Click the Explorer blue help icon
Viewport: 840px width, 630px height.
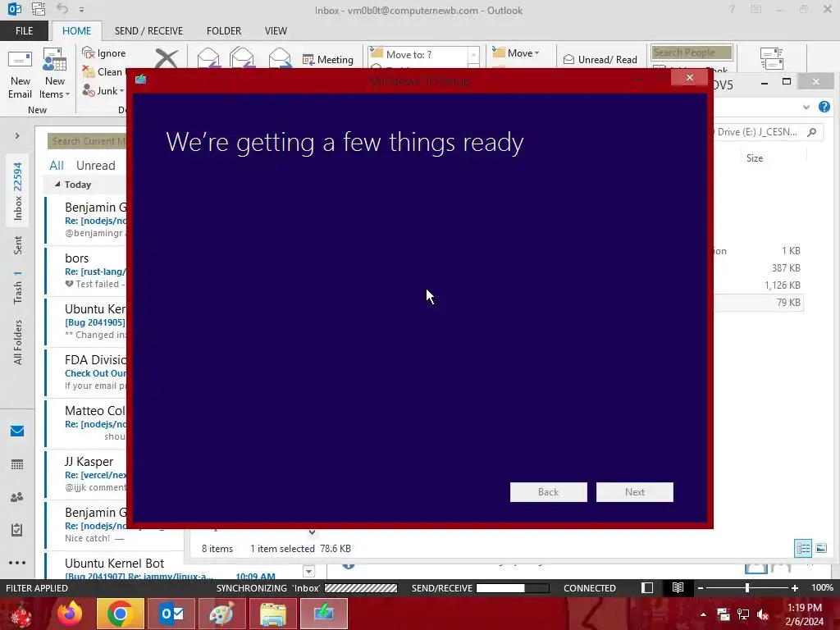[x=824, y=107]
